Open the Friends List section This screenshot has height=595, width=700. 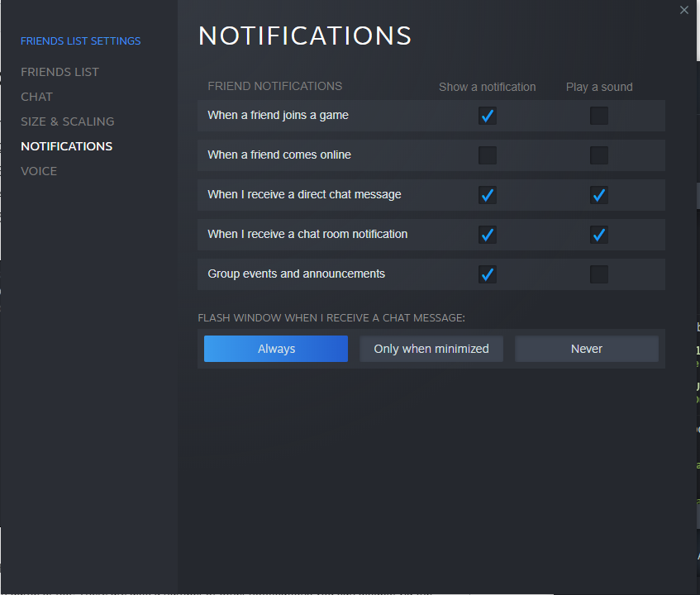(60, 72)
